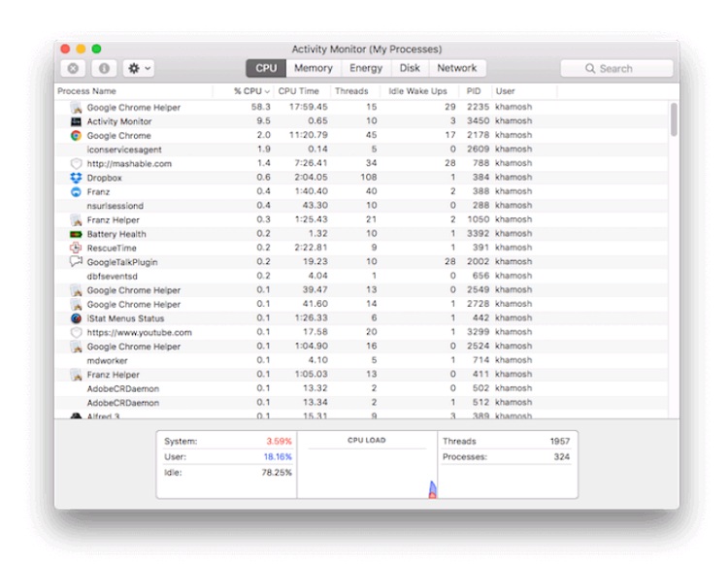Sort by PID column header
Viewport: 728px width, 564px height.
473,91
